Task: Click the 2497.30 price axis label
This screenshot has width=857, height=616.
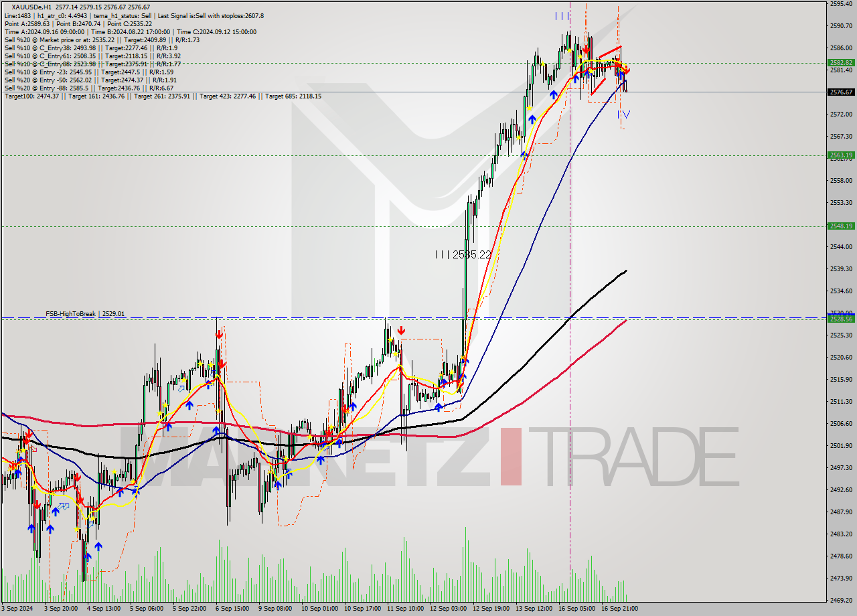Action: coord(841,468)
